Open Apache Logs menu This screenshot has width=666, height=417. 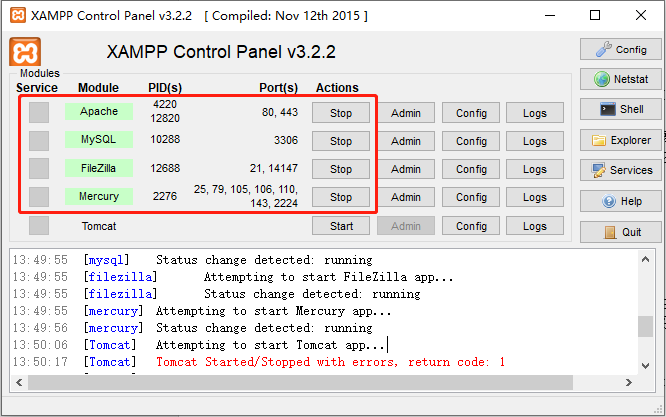pos(535,113)
